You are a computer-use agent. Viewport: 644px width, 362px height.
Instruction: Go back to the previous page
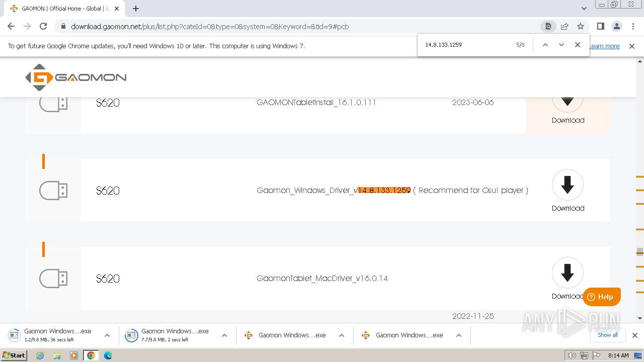click(x=11, y=26)
